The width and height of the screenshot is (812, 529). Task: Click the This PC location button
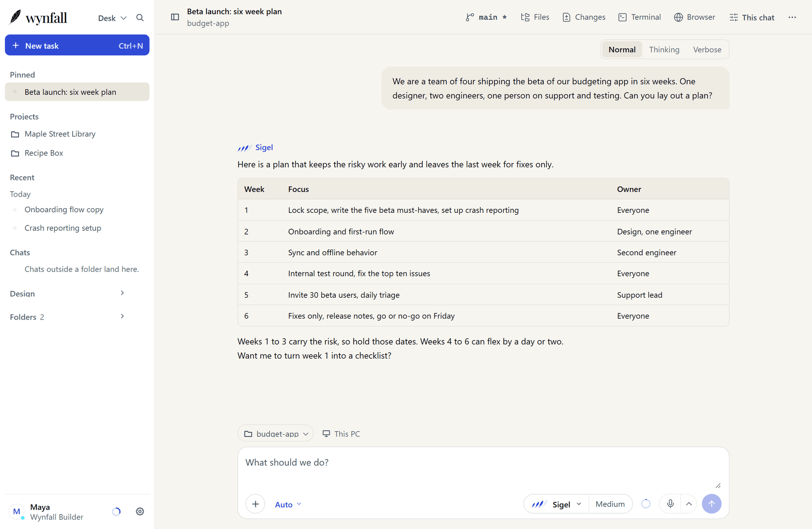(341, 433)
